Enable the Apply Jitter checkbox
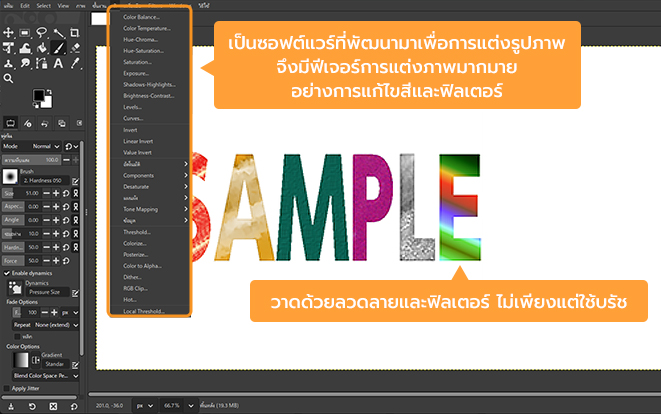 pos(6,387)
